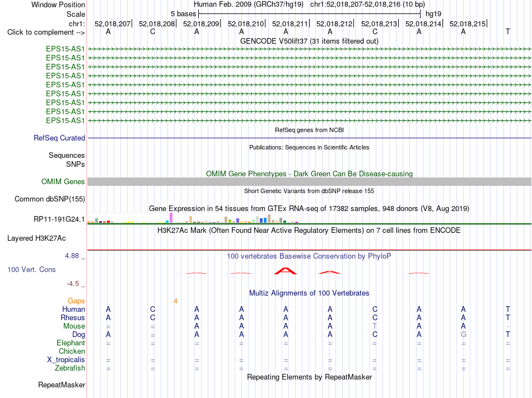Select the Dog alignment row label

[79, 335]
